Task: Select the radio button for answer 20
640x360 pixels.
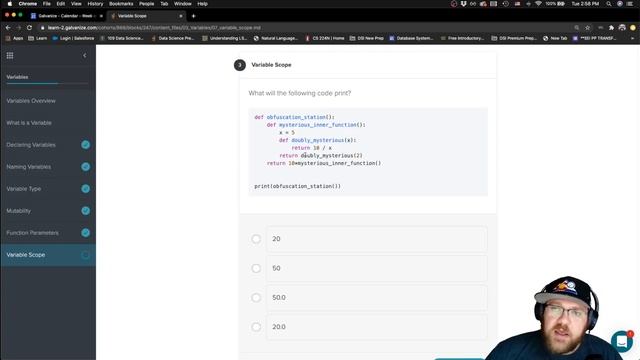Action: [256, 239]
